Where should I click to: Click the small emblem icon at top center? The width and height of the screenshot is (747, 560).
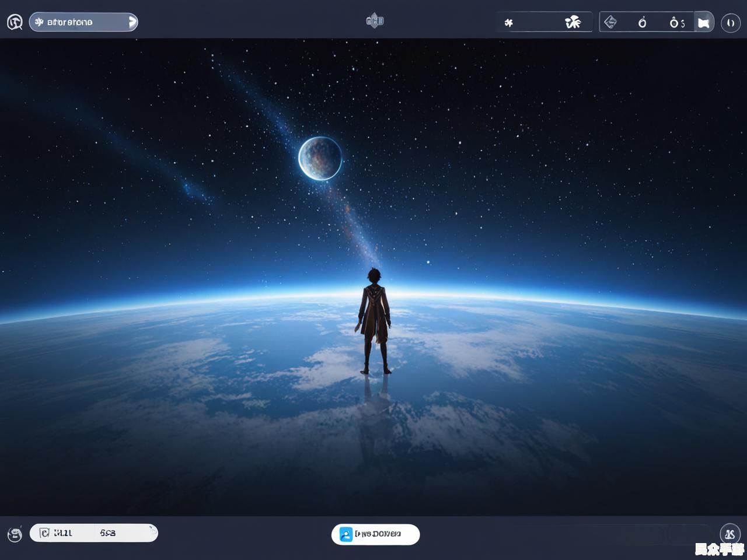375,21
